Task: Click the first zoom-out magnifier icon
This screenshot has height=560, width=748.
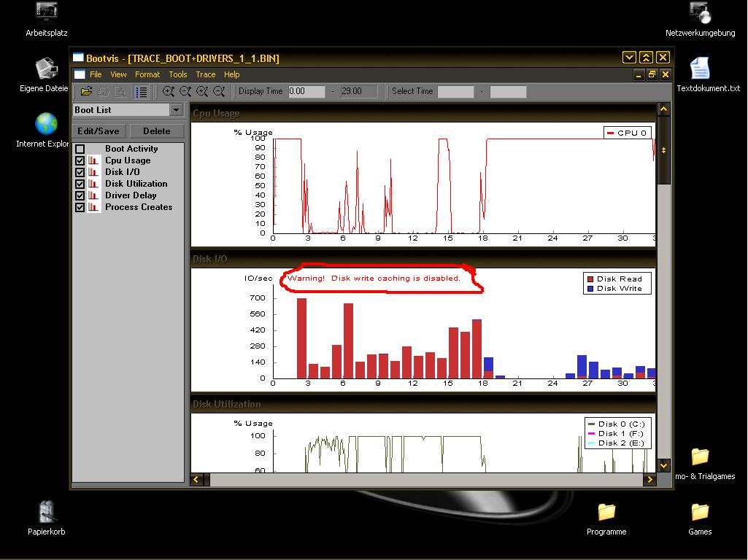Action: click(185, 92)
